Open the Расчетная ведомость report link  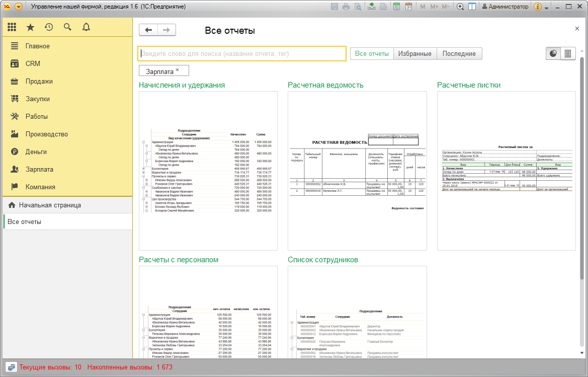pos(325,85)
